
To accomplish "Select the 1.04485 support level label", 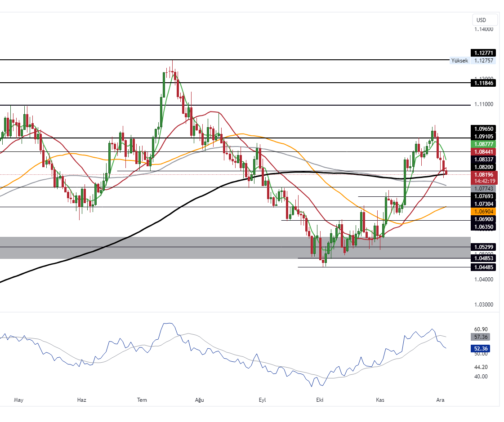I will pos(484,267).
